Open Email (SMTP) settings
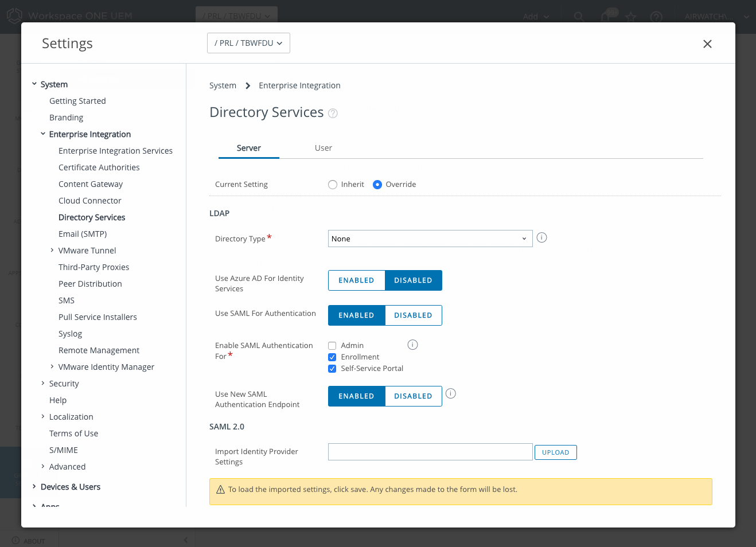Image resolution: width=756 pixels, height=547 pixels. (83, 234)
